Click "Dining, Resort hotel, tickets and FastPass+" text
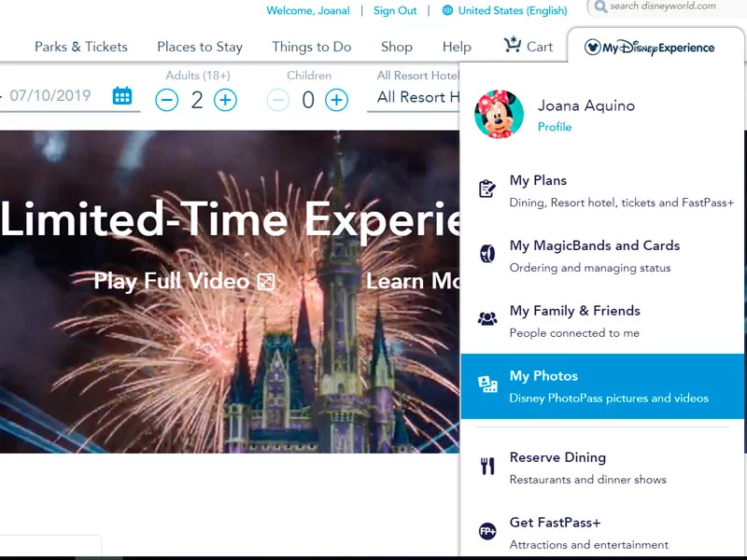The height and width of the screenshot is (560, 747). 622,203
